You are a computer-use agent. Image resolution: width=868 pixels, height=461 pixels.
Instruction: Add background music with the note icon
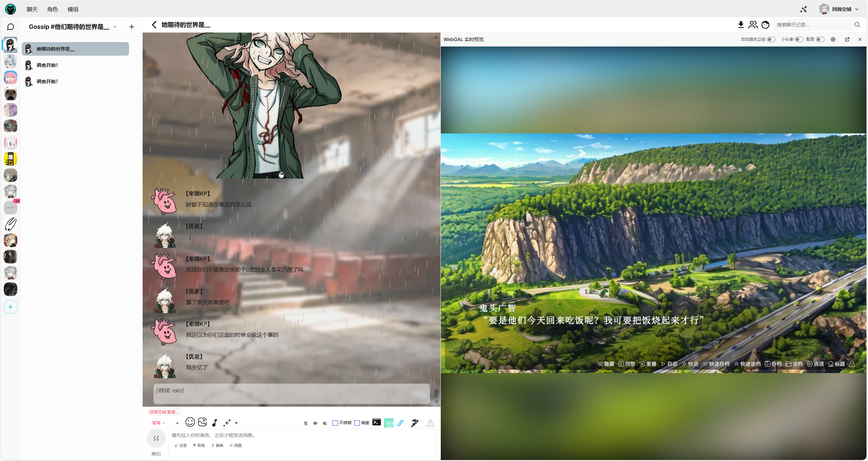(x=214, y=423)
